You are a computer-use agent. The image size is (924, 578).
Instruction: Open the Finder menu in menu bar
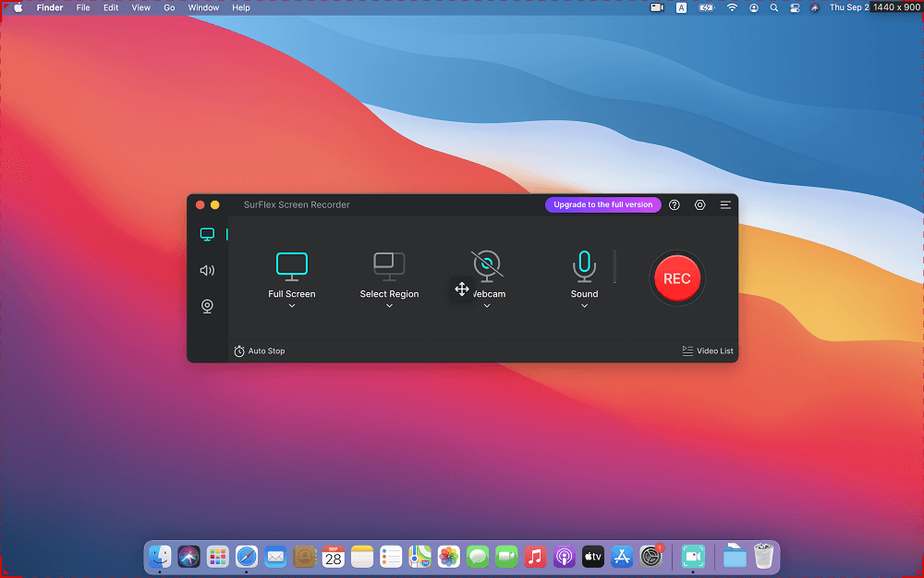pyautogui.click(x=50, y=7)
